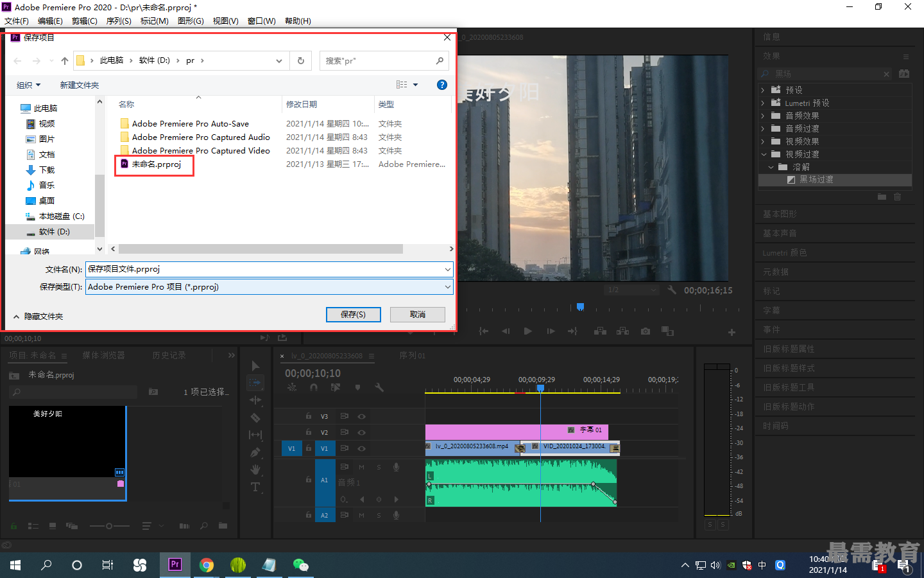924x578 pixels.
Task: Open the File (文件) menu
Action: pyautogui.click(x=17, y=21)
